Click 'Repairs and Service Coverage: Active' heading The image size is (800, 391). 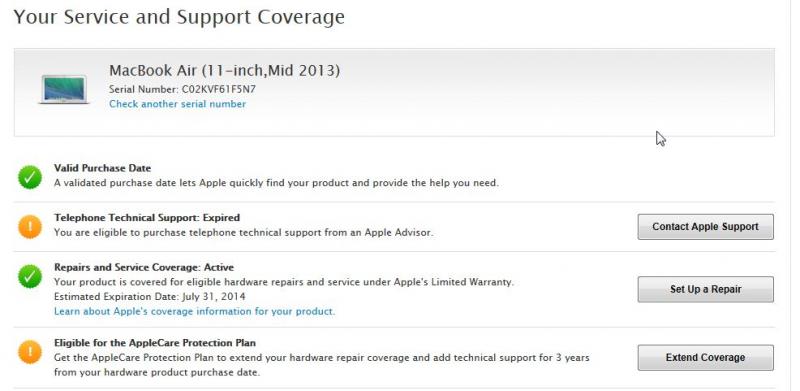coord(144,267)
